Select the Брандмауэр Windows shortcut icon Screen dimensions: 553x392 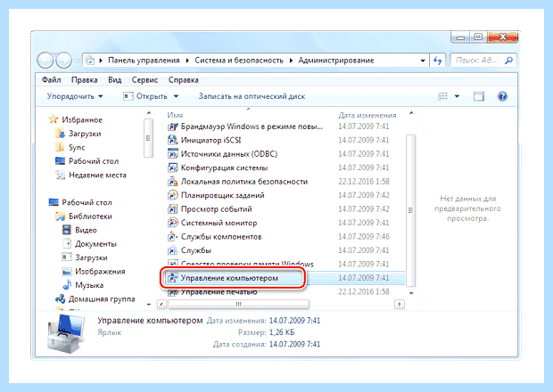172,127
